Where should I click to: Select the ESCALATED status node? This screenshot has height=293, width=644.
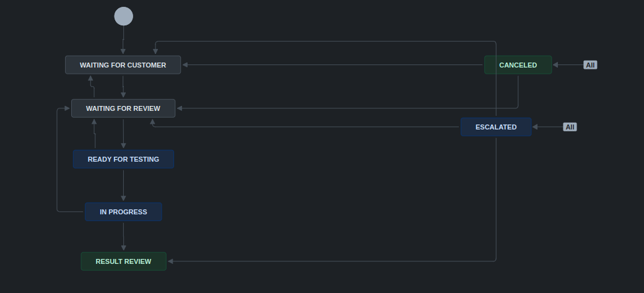tap(495, 127)
